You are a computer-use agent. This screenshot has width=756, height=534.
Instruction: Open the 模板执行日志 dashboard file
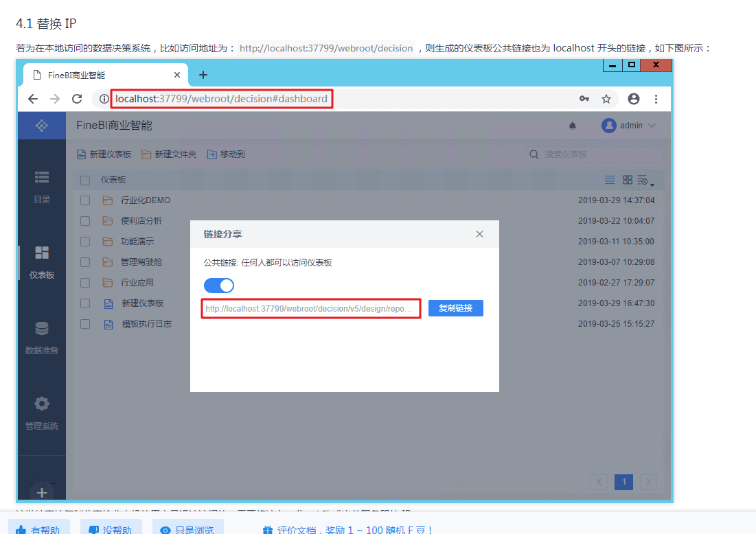146,324
